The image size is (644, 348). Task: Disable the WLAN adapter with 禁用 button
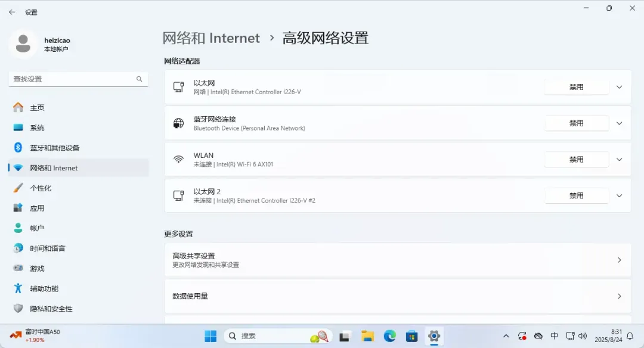(576, 160)
